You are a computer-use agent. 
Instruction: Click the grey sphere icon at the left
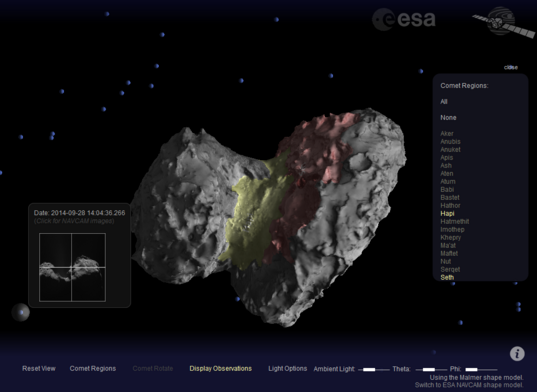click(21, 312)
